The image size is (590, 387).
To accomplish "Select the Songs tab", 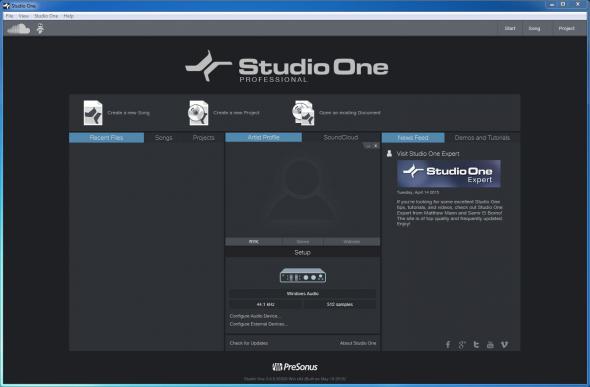I will (164, 138).
